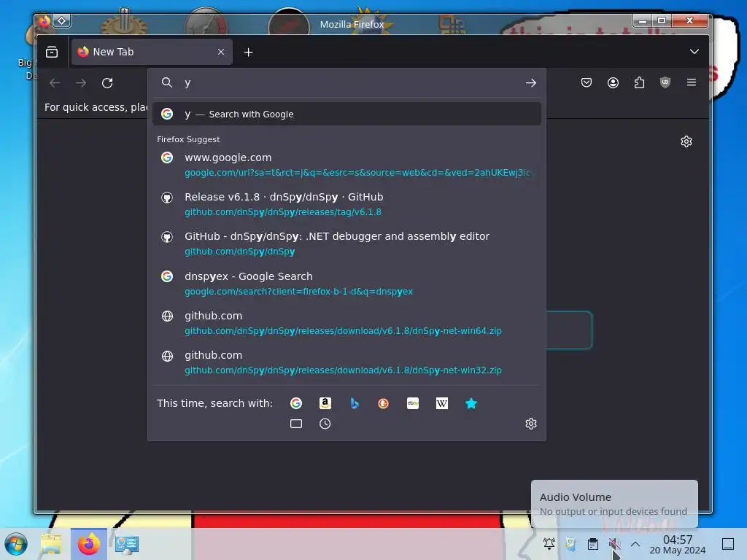This screenshot has height=560, width=747.
Task: Click muted audio volume tray icon
Action: coord(614,544)
